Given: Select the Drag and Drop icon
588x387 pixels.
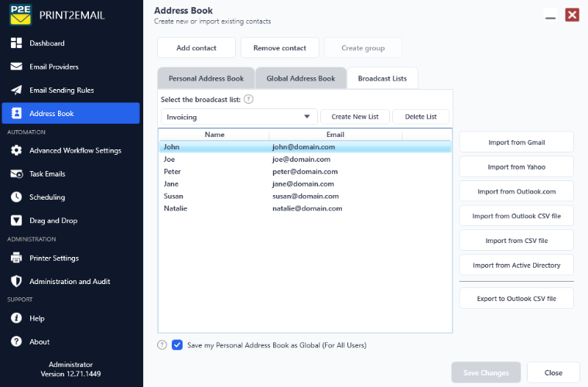Looking at the screenshot, I should (x=16, y=221).
